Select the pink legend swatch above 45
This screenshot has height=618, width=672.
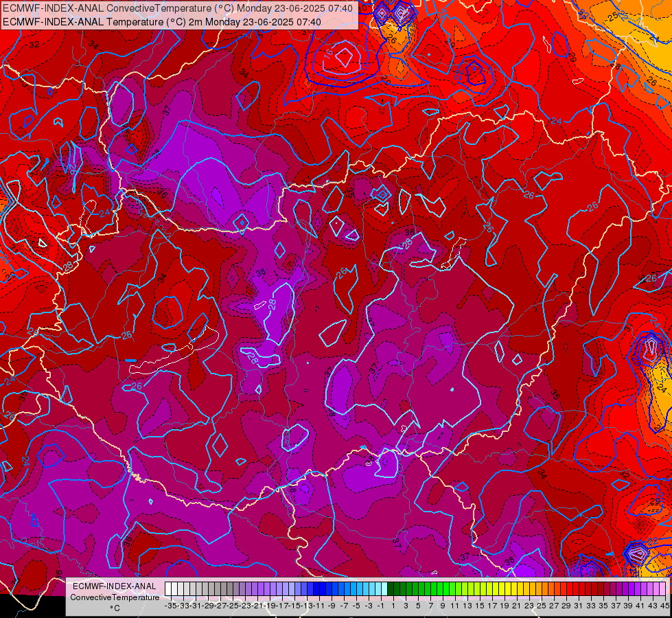click(662, 588)
